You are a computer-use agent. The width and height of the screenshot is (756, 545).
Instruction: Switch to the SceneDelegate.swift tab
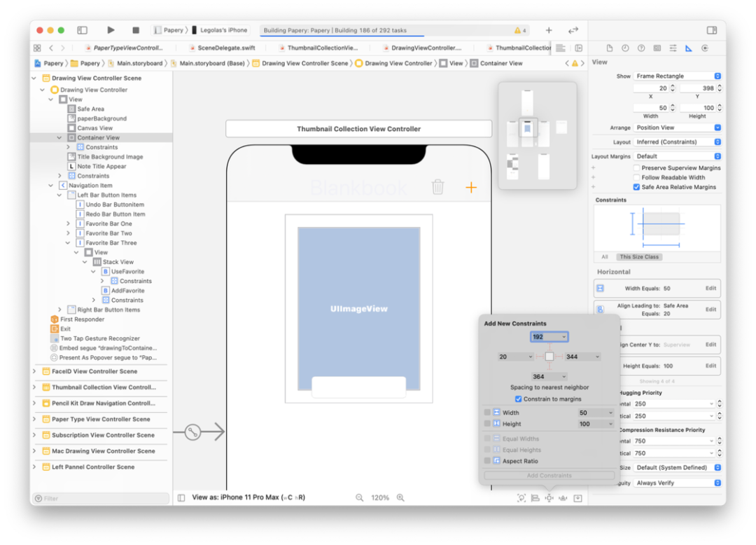[222, 48]
